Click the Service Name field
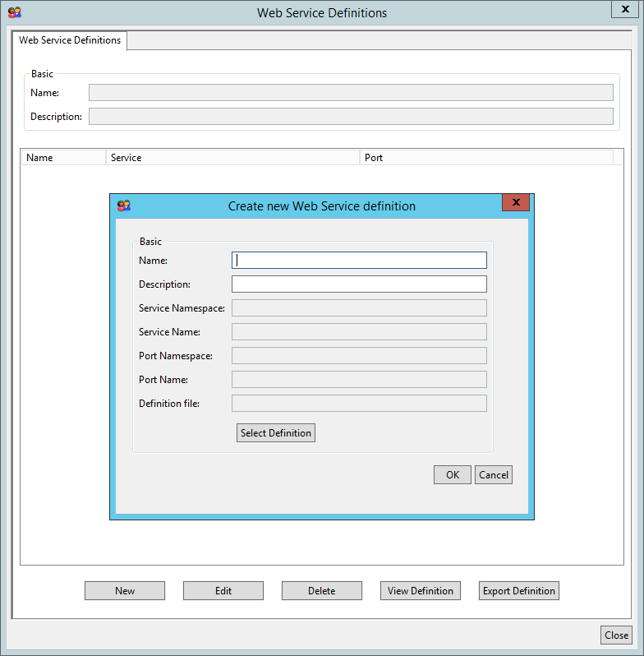 click(359, 332)
